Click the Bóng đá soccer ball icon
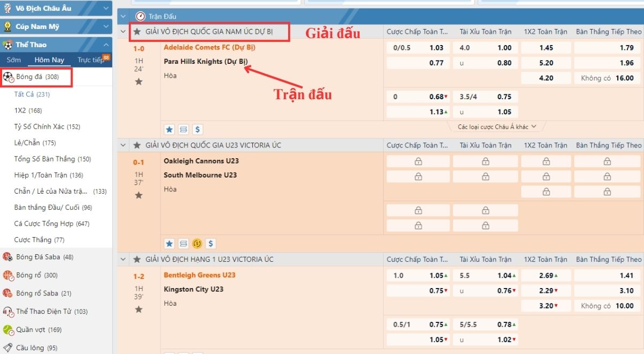Image resolution: width=644 pixels, height=354 pixels. 8,77
